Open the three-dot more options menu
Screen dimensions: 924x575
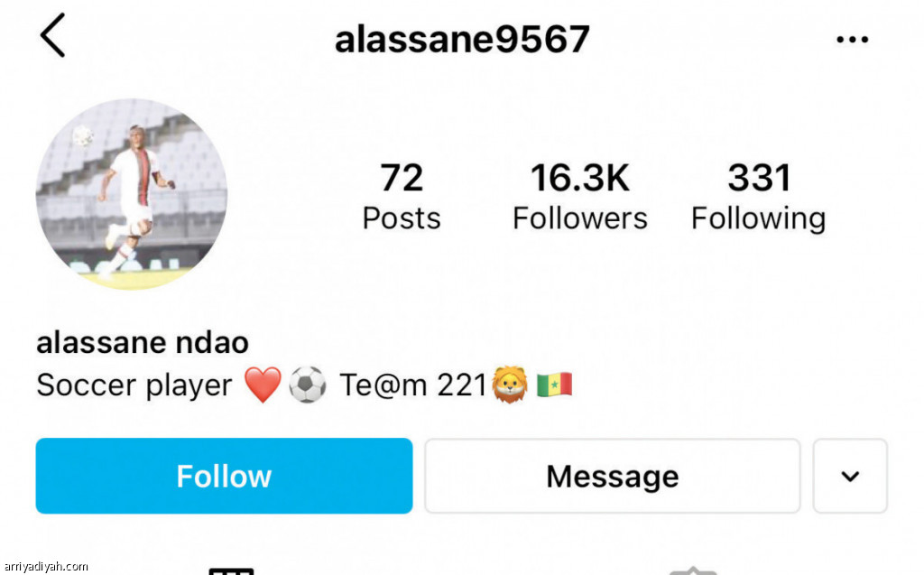click(852, 40)
